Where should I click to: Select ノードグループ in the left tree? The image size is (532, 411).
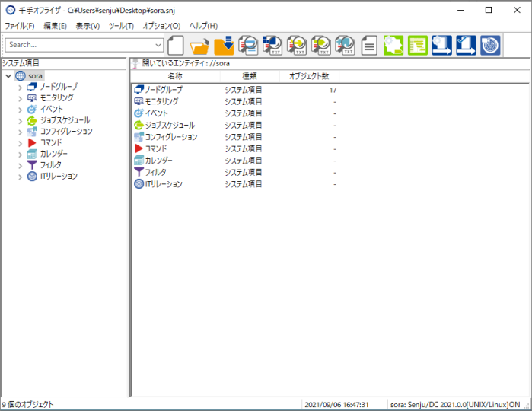pos(59,87)
